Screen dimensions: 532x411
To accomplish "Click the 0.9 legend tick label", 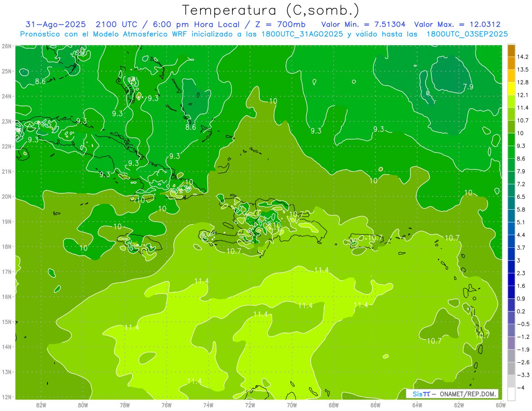I will pyautogui.click(x=522, y=298).
